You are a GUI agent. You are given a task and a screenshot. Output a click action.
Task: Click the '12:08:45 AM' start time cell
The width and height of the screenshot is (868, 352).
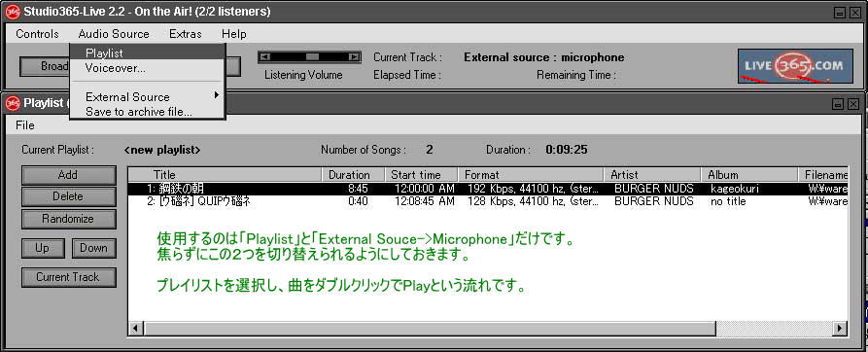[425, 201]
